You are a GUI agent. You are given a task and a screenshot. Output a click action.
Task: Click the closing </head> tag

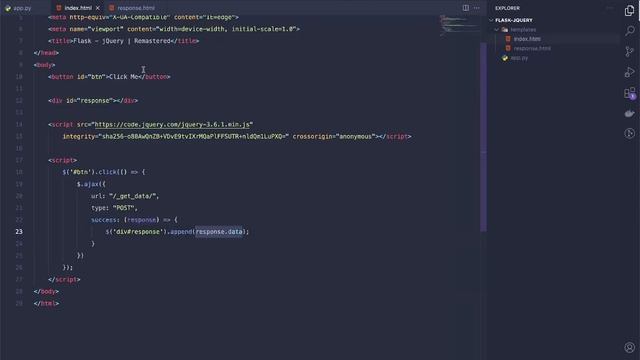point(46,53)
